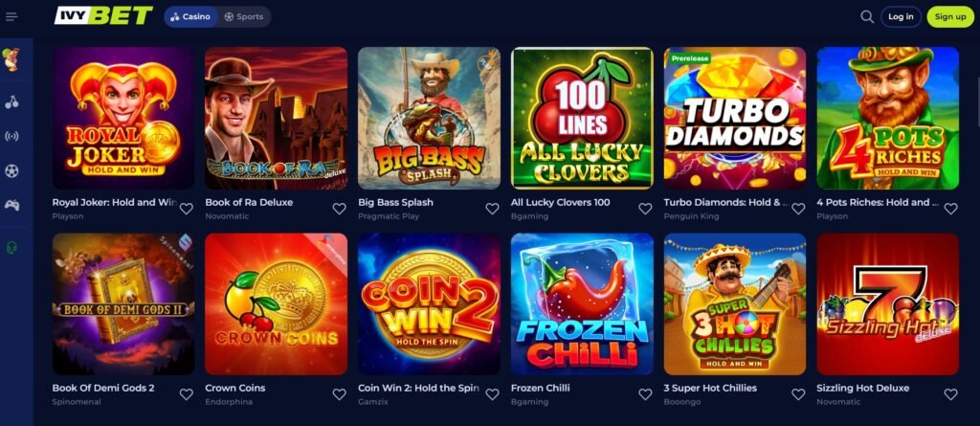Click the IvyBet logo
This screenshot has width=980, height=426.
(x=103, y=16)
